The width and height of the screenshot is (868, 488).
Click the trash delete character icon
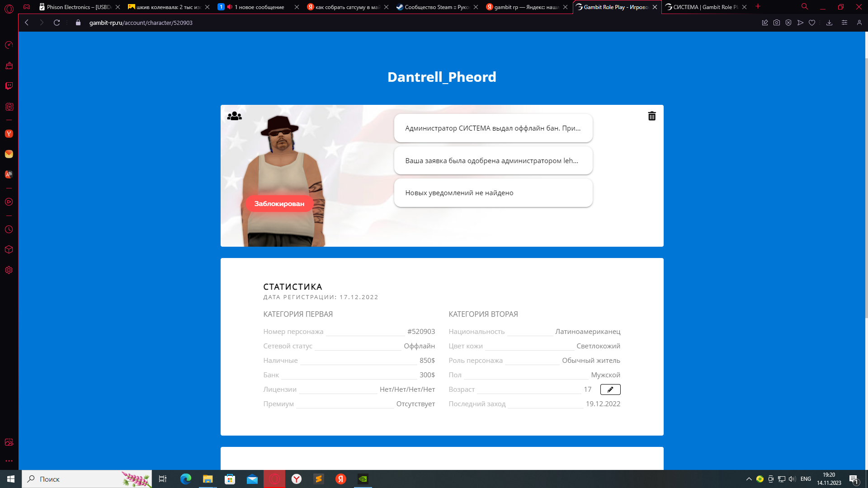[x=651, y=116]
